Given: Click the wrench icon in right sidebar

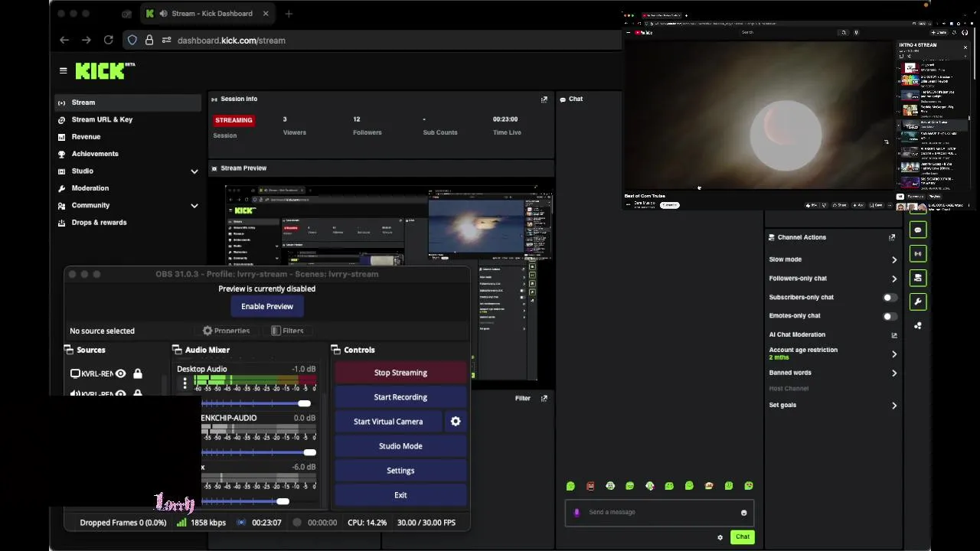Looking at the screenshot, I should tap(917, 302).
